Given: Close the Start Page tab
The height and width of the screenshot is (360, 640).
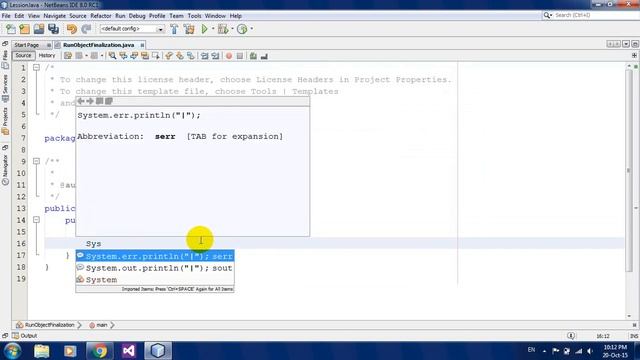Looking at the screenshot, I should (49, 45).
